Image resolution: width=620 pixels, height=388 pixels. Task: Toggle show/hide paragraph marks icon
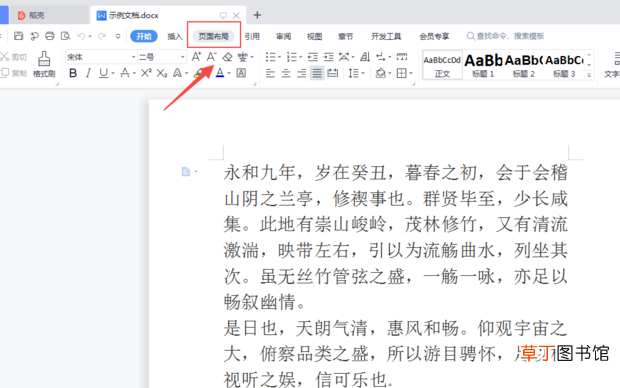(x=381, y=57)
